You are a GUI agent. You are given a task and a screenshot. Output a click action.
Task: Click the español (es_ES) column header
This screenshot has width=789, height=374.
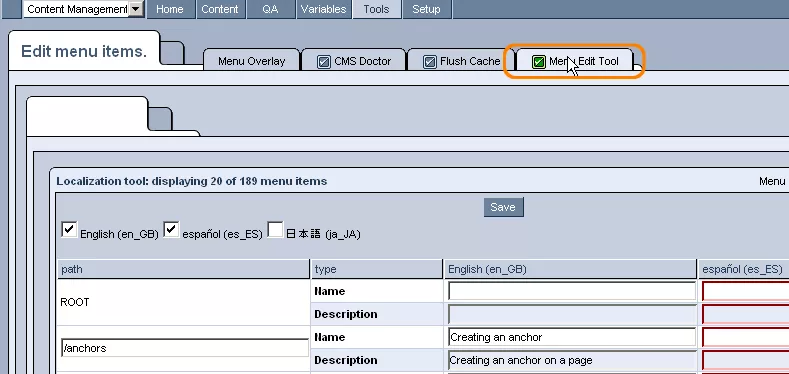coord(744,269)
